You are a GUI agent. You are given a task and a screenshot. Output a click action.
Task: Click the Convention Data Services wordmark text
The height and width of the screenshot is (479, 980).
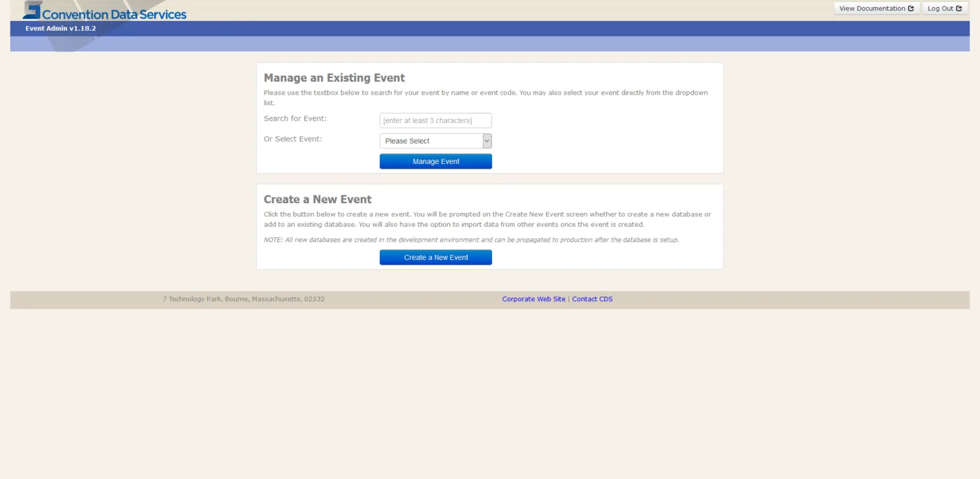pos(114,14)
